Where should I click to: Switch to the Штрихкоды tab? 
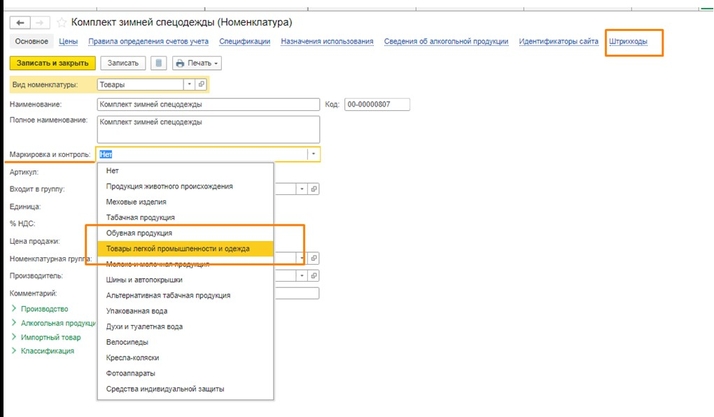coord(634,41)
